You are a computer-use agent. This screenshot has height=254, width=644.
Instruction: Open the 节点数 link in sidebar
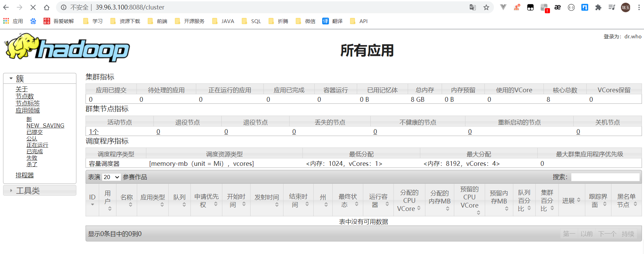(24, 96)
